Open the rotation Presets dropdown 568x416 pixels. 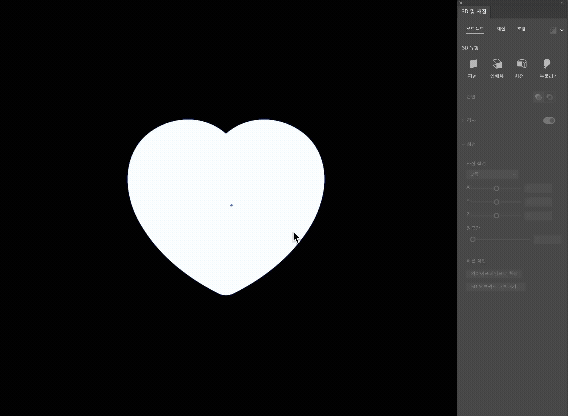[x=492, y=175]
